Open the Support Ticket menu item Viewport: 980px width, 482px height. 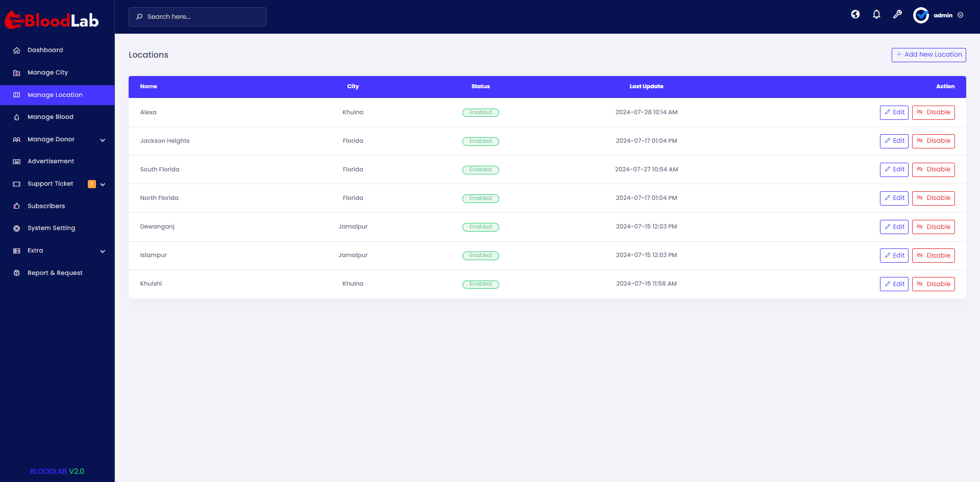[50, 184]
